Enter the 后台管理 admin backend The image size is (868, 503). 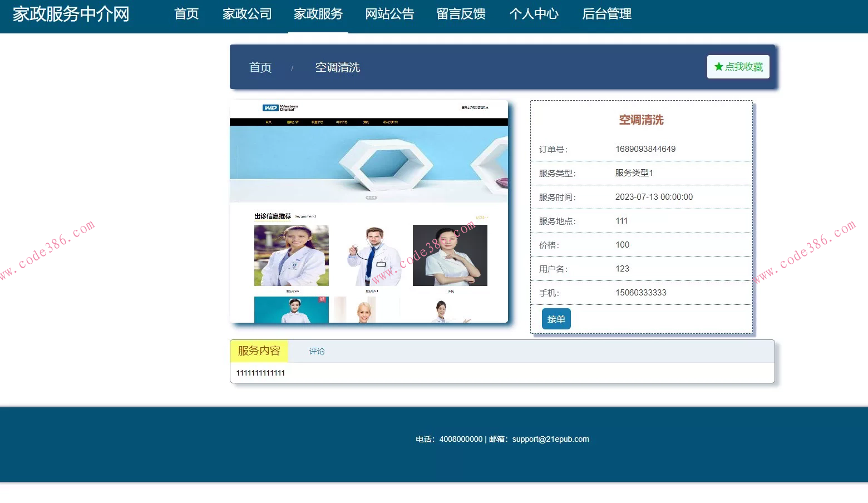pyautogui.click(x=606, y=14)
